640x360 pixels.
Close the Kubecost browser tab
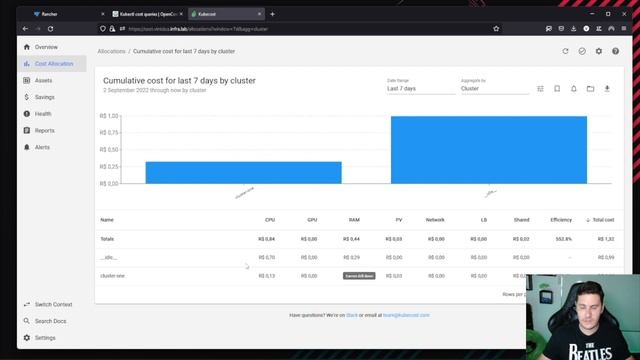pos(260,14)
